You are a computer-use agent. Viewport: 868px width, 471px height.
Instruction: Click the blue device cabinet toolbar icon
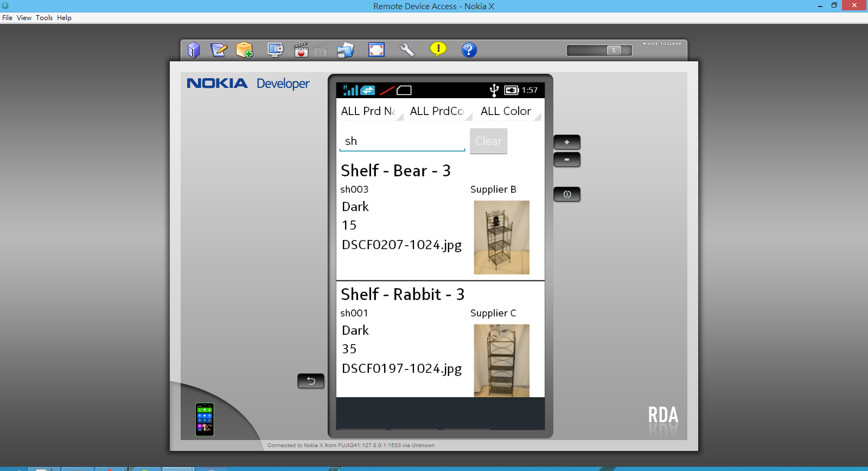tap(194, 50)
